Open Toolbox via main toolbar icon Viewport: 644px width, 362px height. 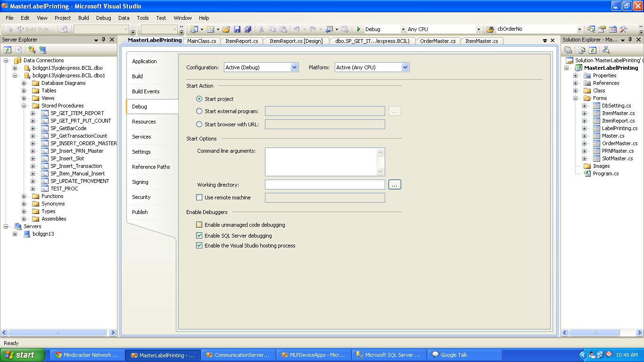(x=624, y=29)
